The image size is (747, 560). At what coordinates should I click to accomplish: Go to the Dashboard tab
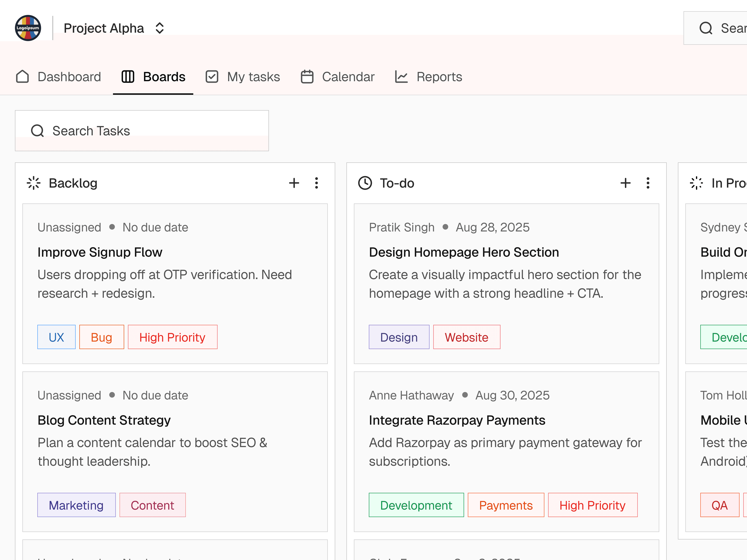58,77
